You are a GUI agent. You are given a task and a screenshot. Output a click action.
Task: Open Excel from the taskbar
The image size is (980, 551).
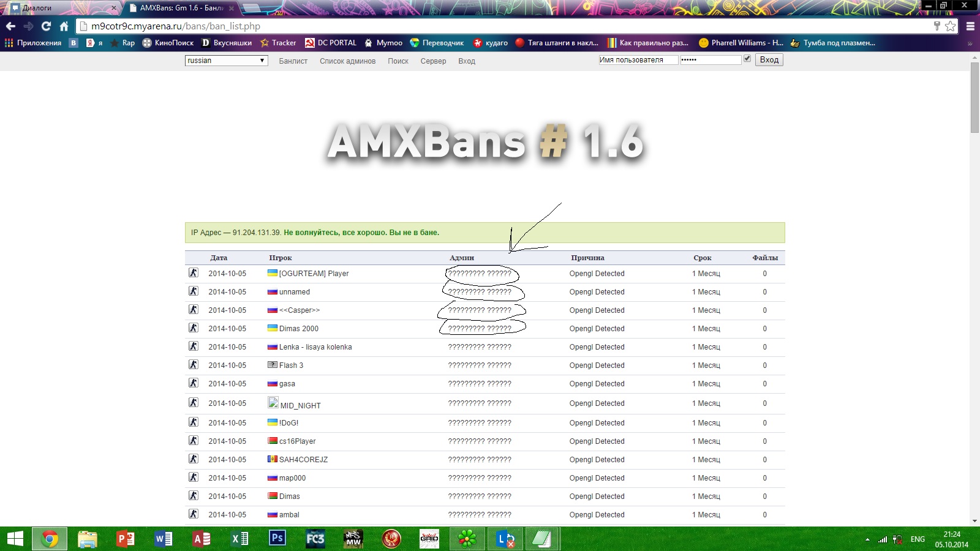pyautogui.click(x=239, y=539)
